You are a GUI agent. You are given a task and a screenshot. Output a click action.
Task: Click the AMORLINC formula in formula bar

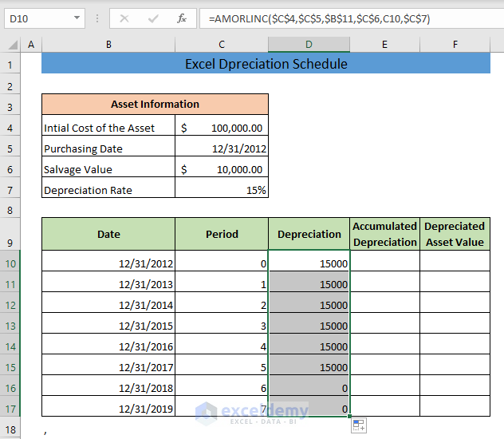319,18
